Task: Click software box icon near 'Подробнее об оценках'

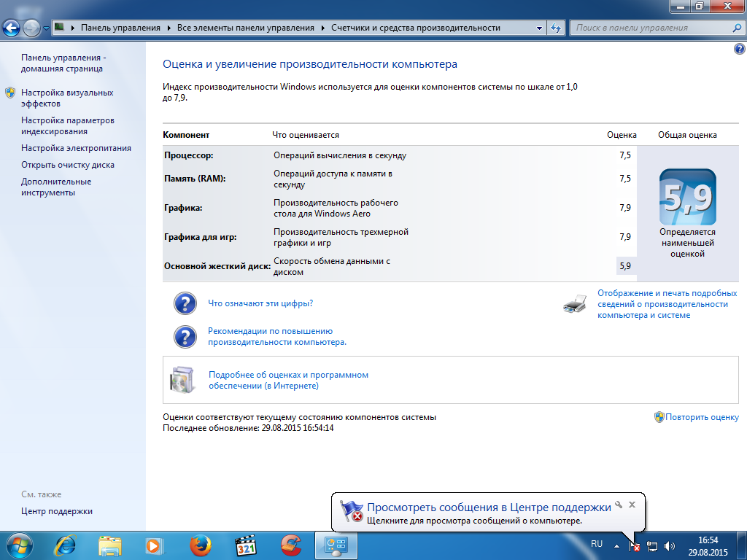Action: [182, 379]
